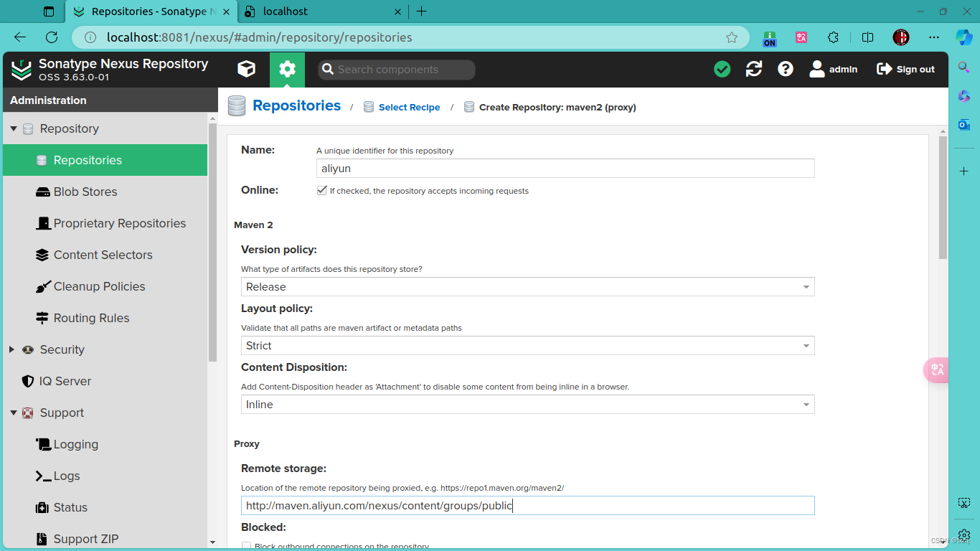Click the sidebar menu scrollbar
The width and height of the screenshot is (980, 551).
coord(212,242)
